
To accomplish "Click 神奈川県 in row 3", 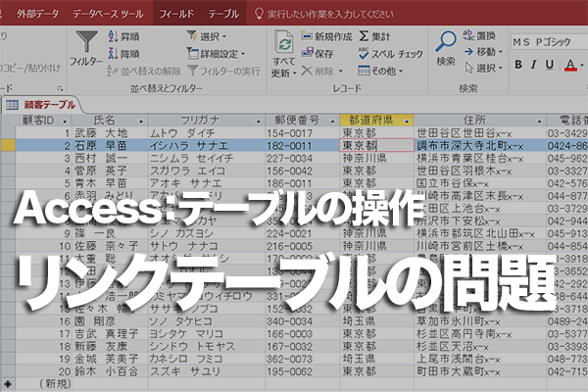I will [376, 158].
